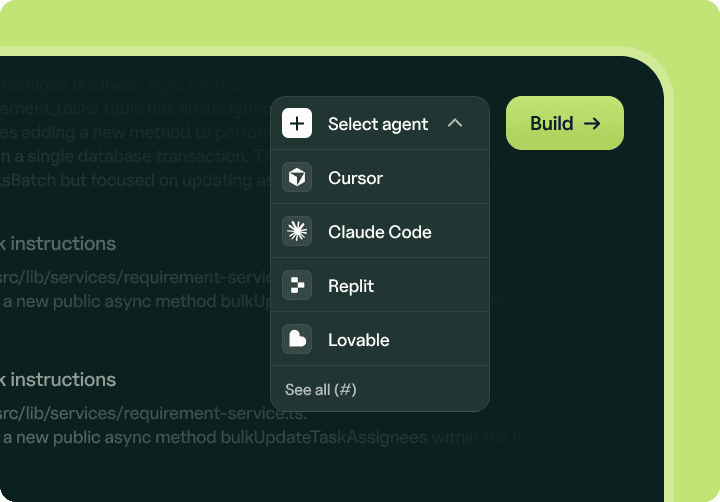720x502 pixels.
Task: Click the plus icon beside Select agent
Action: (297, 123)
